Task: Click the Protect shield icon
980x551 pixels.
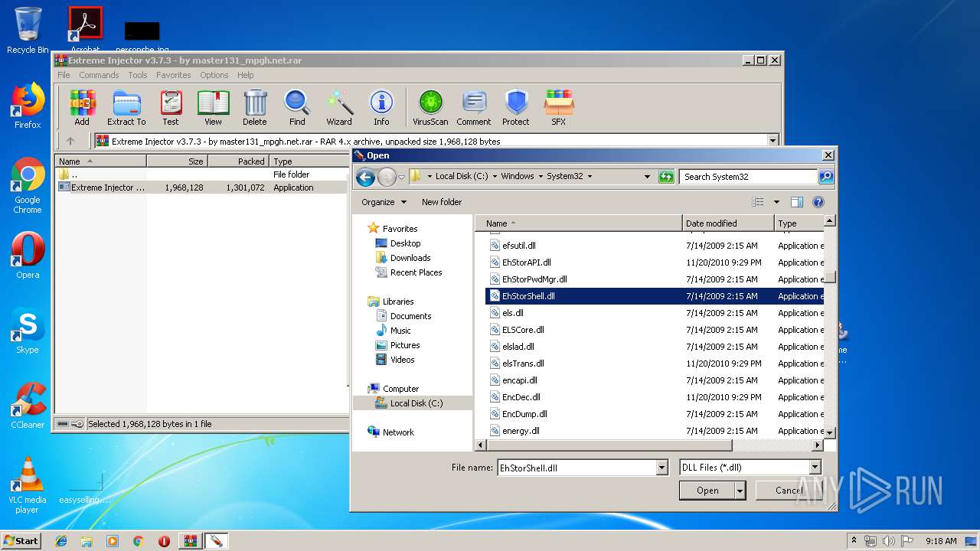Action: coord(516,107)
